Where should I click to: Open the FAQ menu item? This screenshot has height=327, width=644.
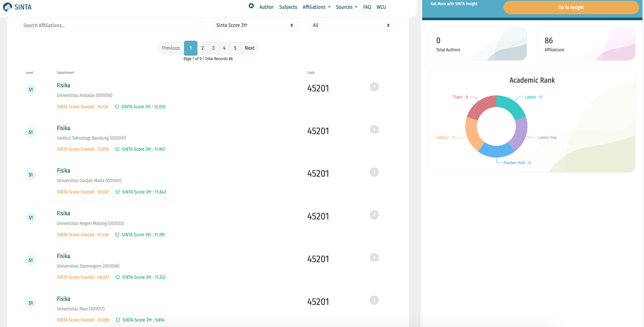tap(367, 7)
